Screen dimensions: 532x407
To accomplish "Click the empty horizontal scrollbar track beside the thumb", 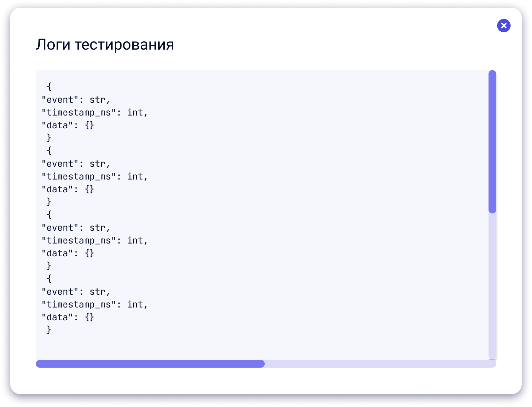I will [x=380, y=364].
